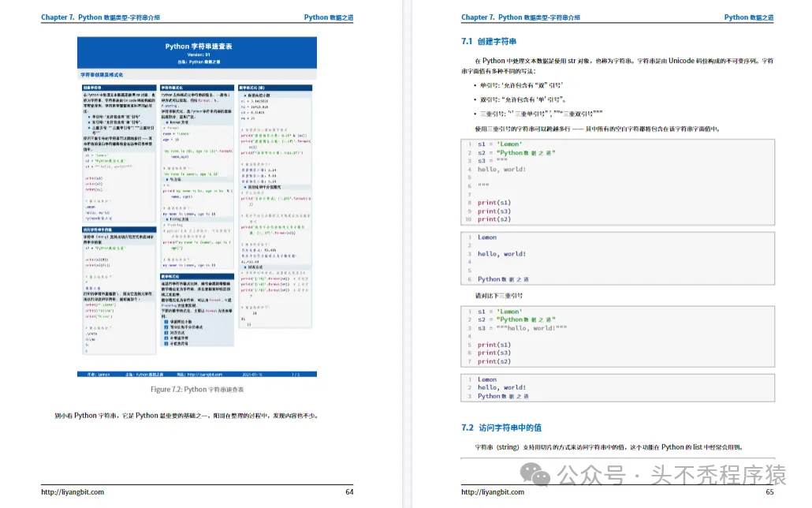Image resolution: width=812 pixels, height=508 pixels.
Task: Click the '单引号' bullet item
Action: click(x=521, y=85)
